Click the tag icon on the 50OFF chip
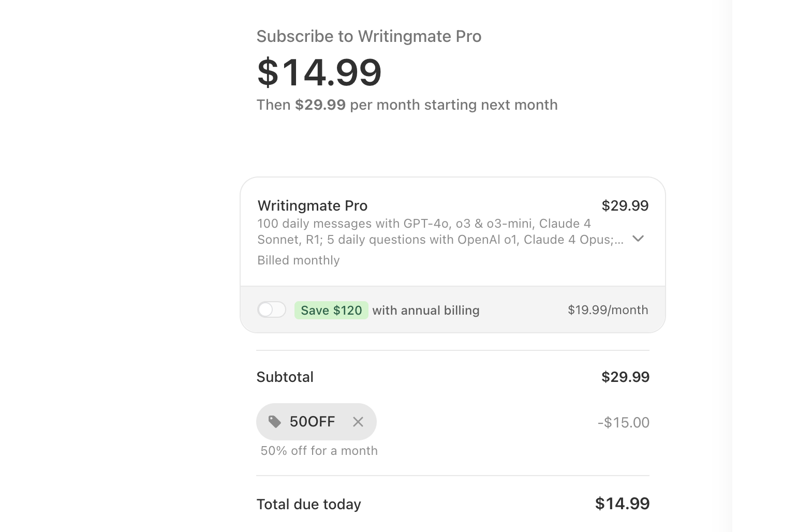 click(275, 422)
